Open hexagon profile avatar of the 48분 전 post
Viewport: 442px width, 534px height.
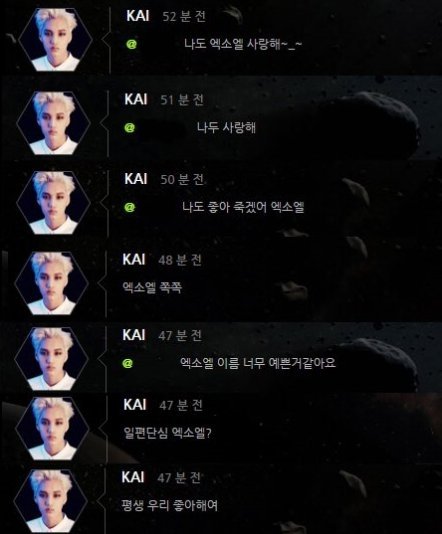[x=52, y=283]
